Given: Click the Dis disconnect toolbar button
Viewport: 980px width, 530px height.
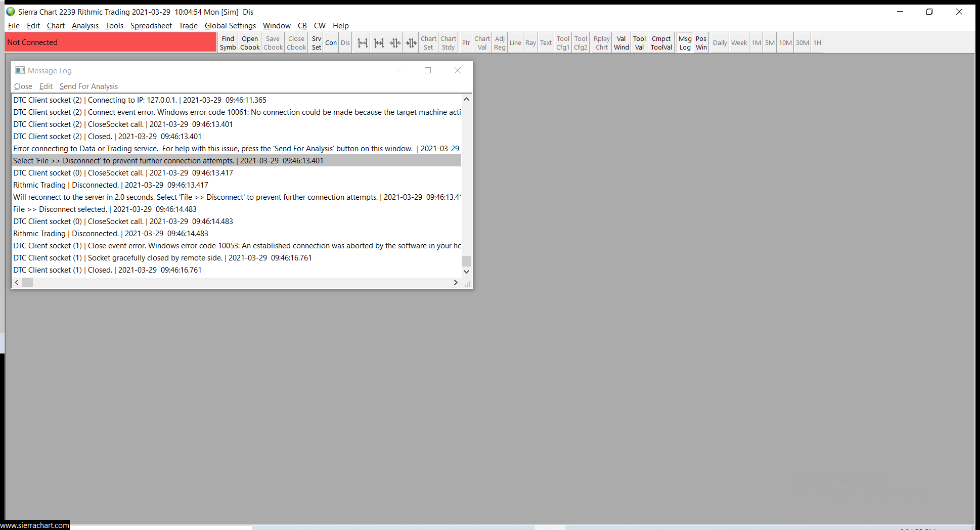Looking at the screenshot, I should (x=345, y=43).
